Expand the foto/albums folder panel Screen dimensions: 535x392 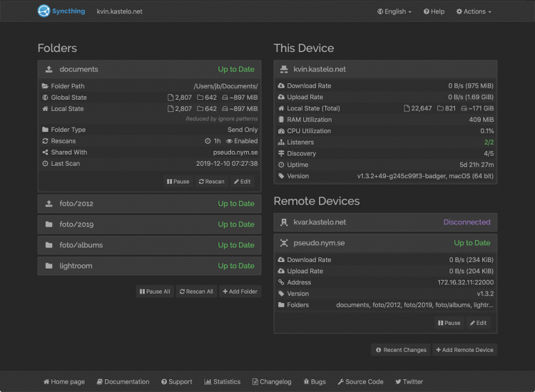click(149, 245)
